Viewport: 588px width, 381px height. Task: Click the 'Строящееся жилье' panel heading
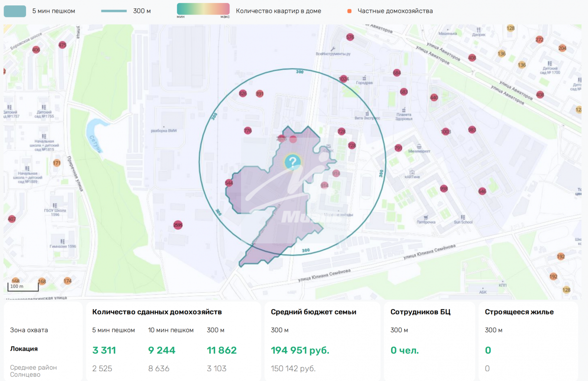click(x=519, y=312)
